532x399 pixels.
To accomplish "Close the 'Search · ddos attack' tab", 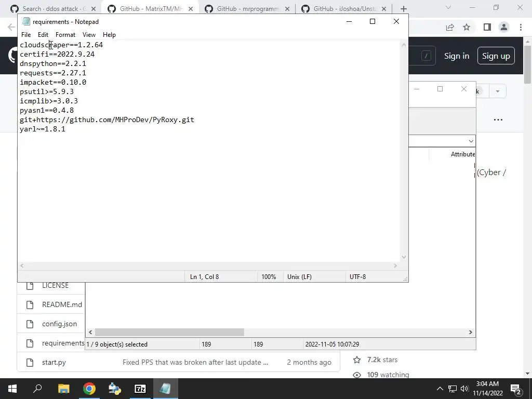I will pyautogui.click(x=94, y=9).
